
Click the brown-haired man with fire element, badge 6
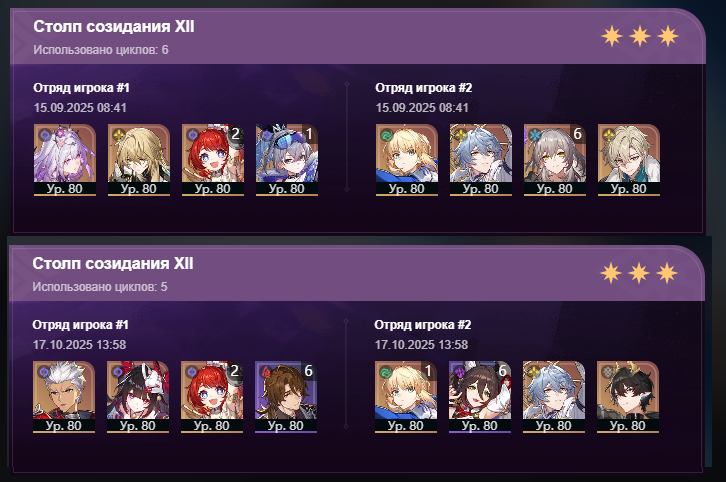[286, 397]
